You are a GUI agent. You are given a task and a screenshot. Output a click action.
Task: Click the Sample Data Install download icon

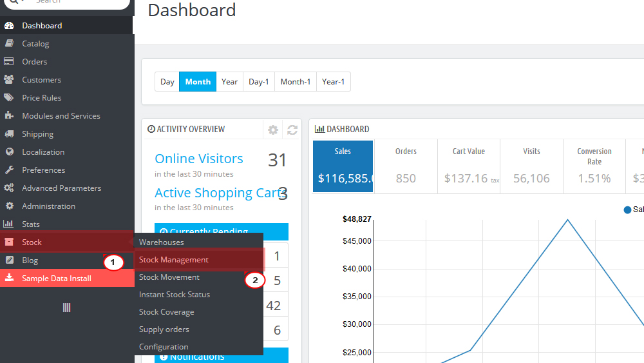[9, 278]
